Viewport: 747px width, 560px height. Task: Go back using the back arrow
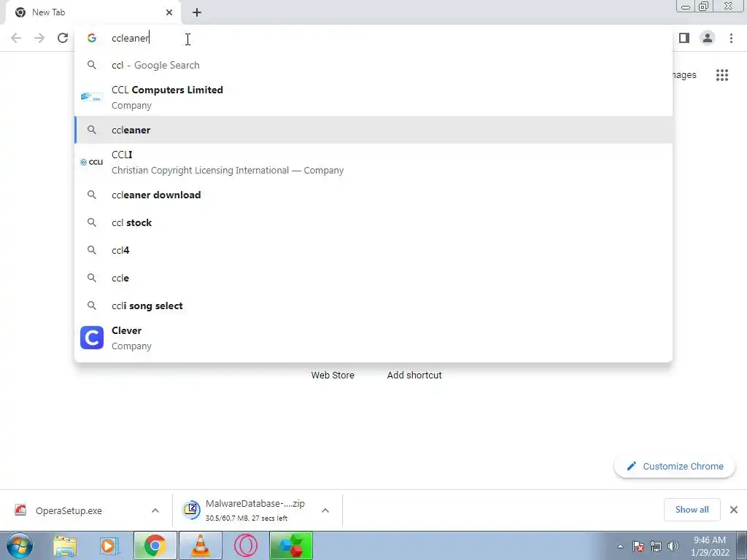[16, 38]
